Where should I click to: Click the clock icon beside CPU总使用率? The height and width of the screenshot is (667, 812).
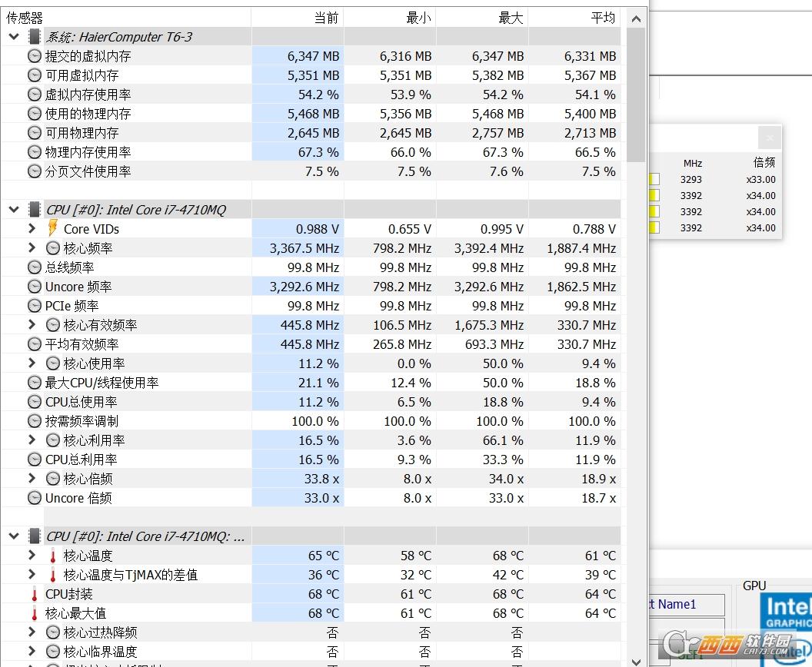(34, 402)
